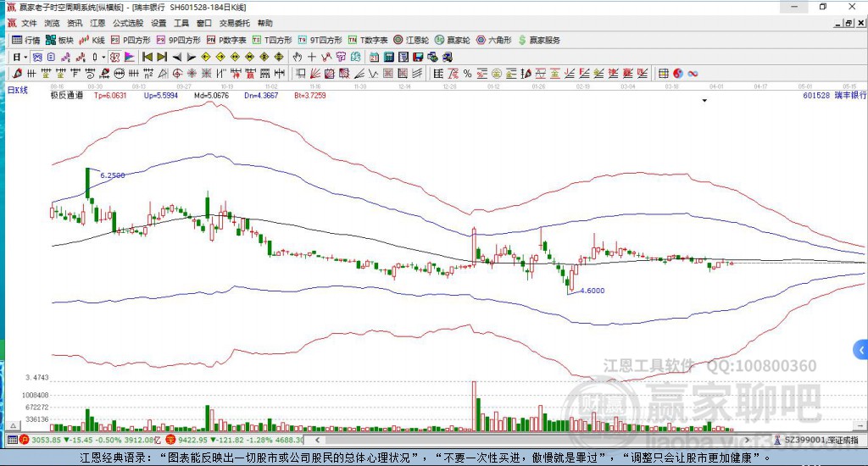Select the red pencil drawing tool
The image size is (868, 466).
(17, 74)
